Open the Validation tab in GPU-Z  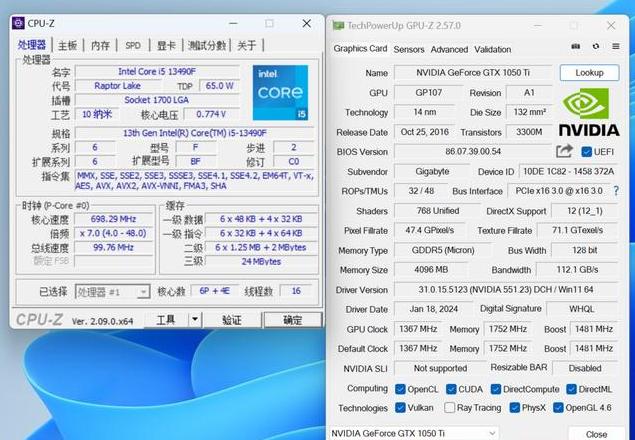(492, 49)
